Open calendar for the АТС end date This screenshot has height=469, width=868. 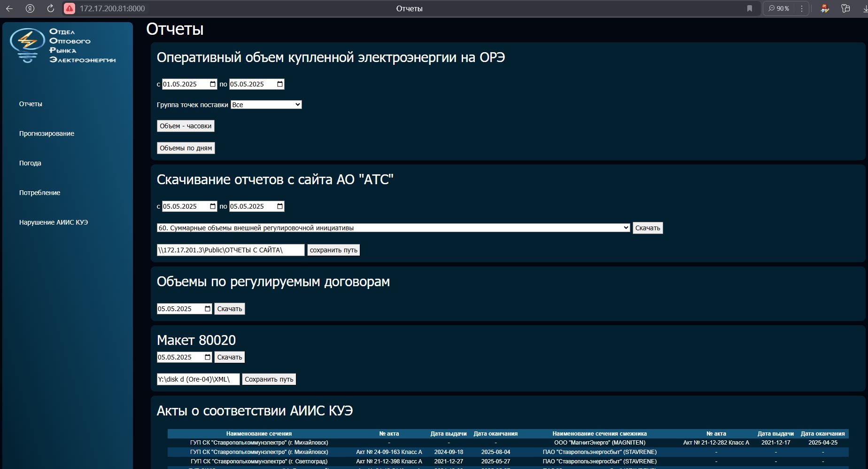[x=280, y=206]
